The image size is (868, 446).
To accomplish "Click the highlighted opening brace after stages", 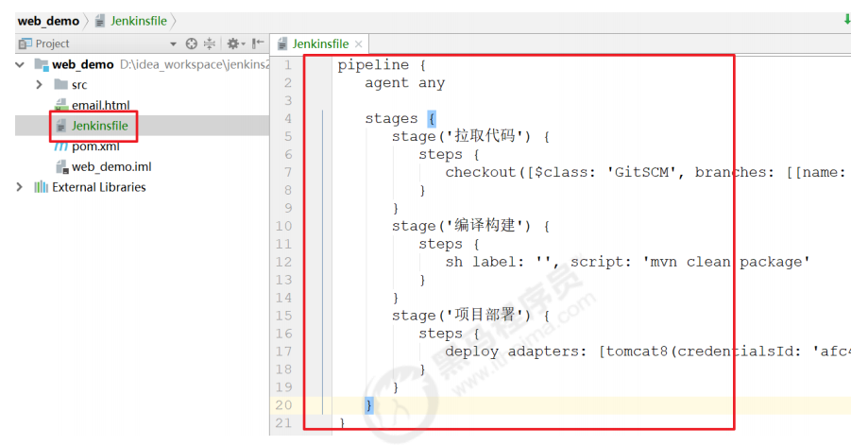I will 432,118.
